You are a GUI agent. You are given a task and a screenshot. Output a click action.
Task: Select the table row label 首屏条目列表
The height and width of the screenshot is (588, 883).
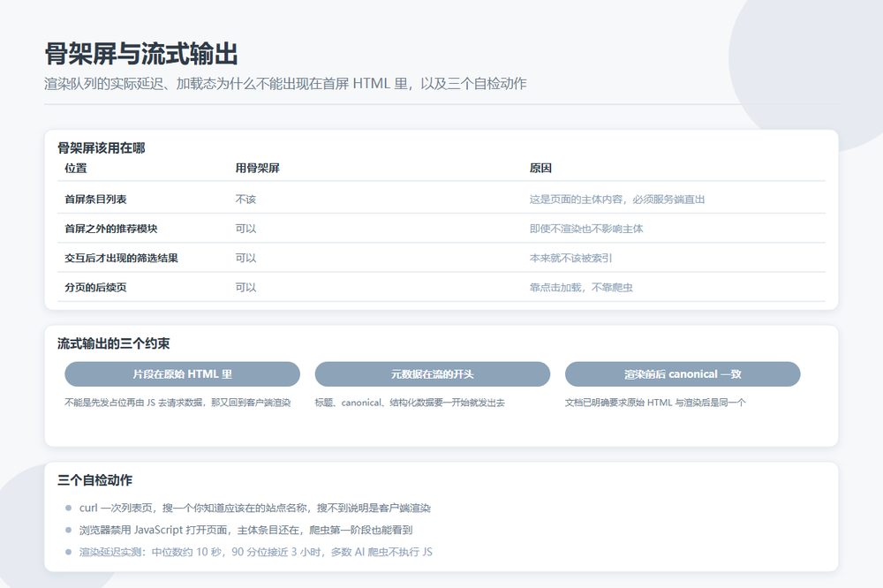95,200
